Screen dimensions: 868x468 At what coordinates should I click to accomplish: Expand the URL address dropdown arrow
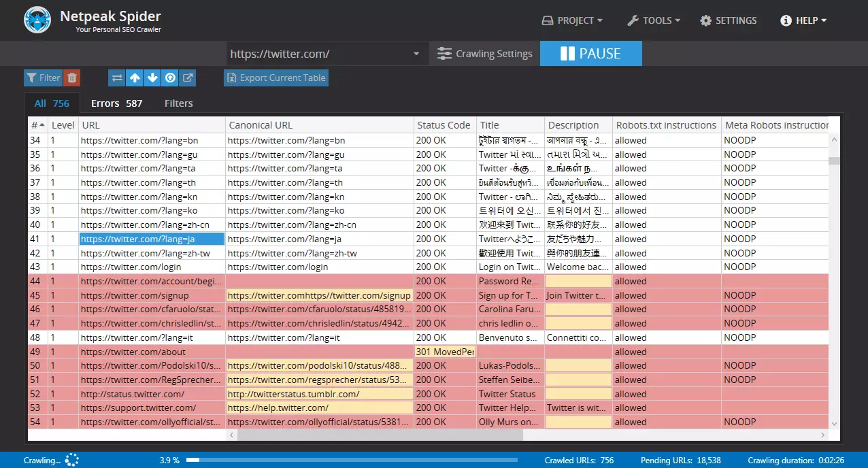416,54
